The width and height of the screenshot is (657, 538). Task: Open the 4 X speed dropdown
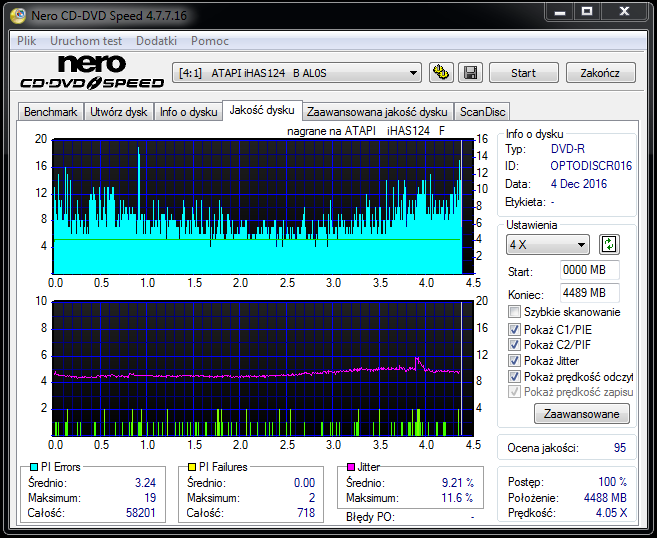click(x=548, y=244)
